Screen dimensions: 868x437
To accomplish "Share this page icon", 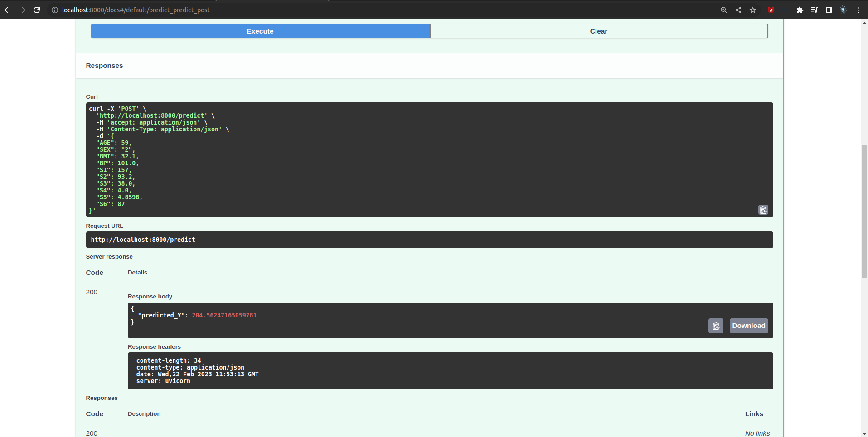I will click(x=738, y=10).
